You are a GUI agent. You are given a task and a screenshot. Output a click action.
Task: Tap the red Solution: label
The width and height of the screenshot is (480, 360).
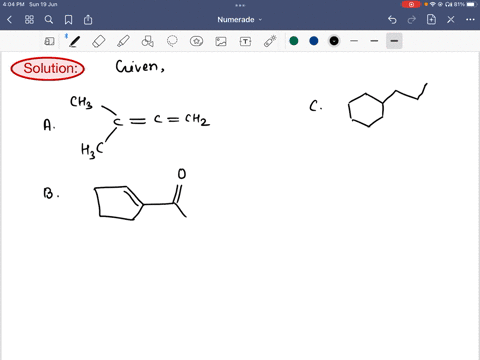(x=48, y=69)
